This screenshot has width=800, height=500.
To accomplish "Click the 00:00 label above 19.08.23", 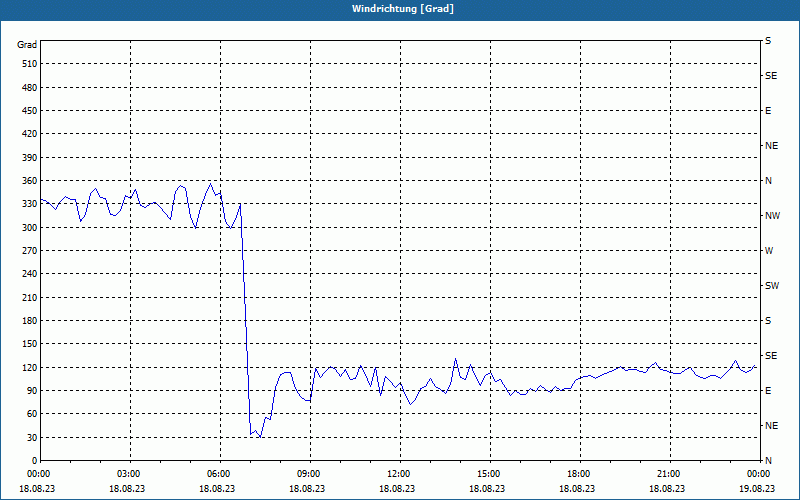I will (x=757, y=474).
